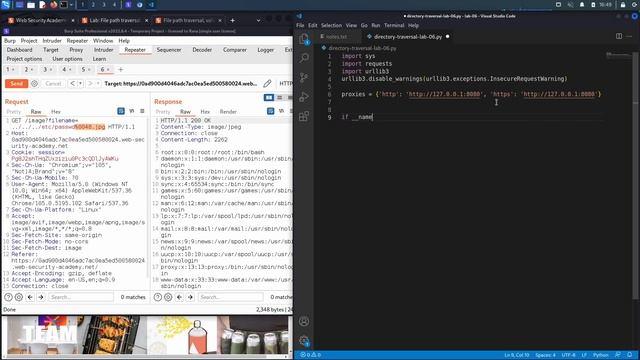Go back in Burp request history
This screenshot has width=640, height=360.
[72, 84]
